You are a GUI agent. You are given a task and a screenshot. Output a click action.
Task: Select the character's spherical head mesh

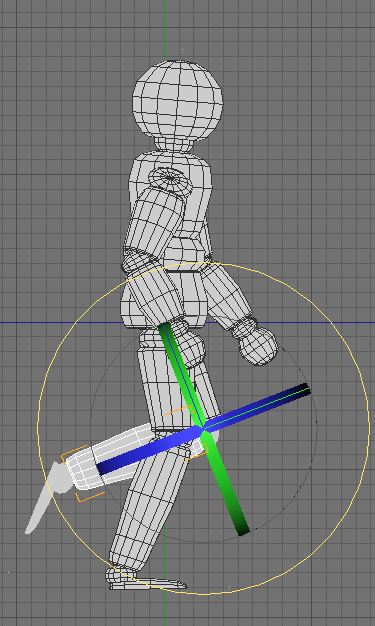click(x=178, y=99)
